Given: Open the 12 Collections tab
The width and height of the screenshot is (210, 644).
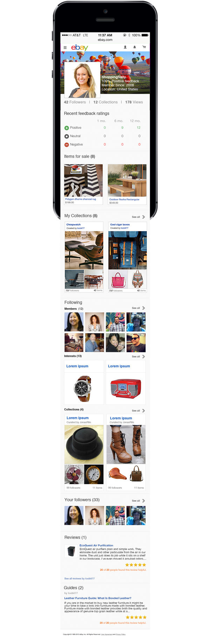Looking at the screenshot, I should 105,102.
